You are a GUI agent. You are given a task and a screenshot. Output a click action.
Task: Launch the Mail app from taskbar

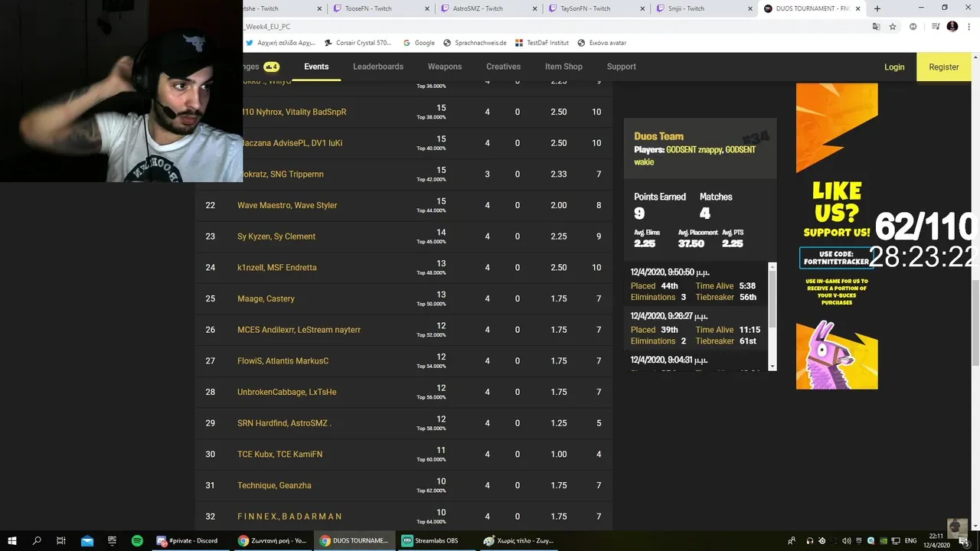point(87,540)
